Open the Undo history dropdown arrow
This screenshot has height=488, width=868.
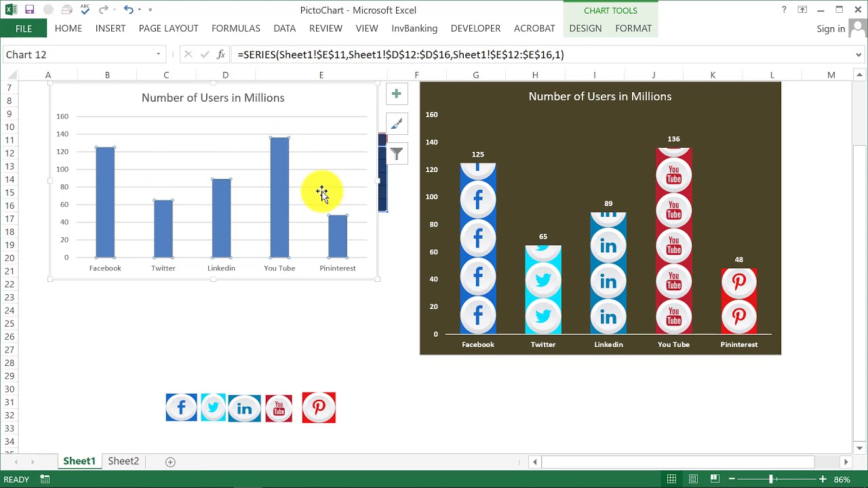click(x=139, y=9)
